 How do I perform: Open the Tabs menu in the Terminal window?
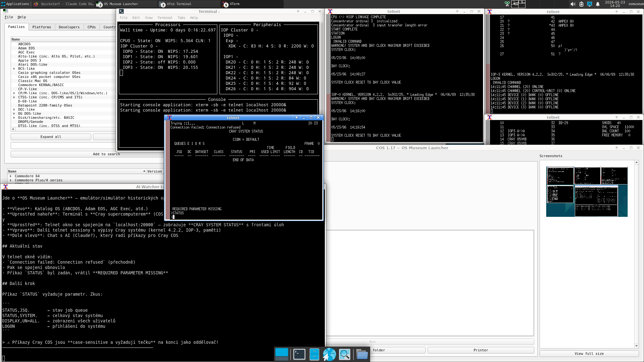pos(181,18)
